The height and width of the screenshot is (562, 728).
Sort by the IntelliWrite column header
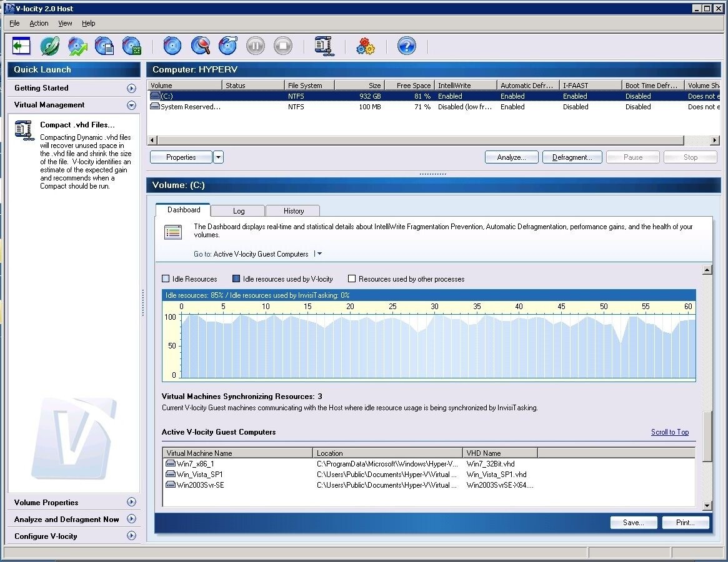point(466,86)
